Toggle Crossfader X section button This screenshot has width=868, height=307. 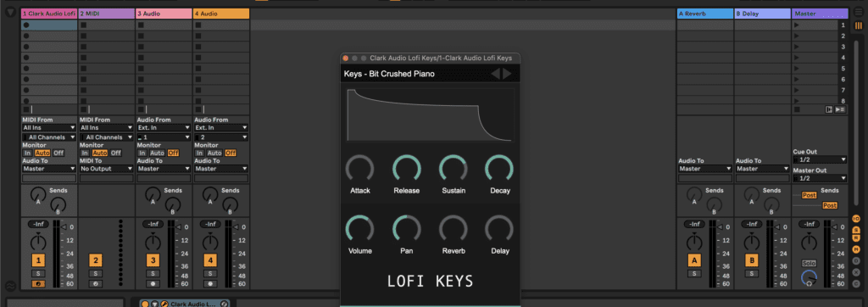[x=856, y=272]
